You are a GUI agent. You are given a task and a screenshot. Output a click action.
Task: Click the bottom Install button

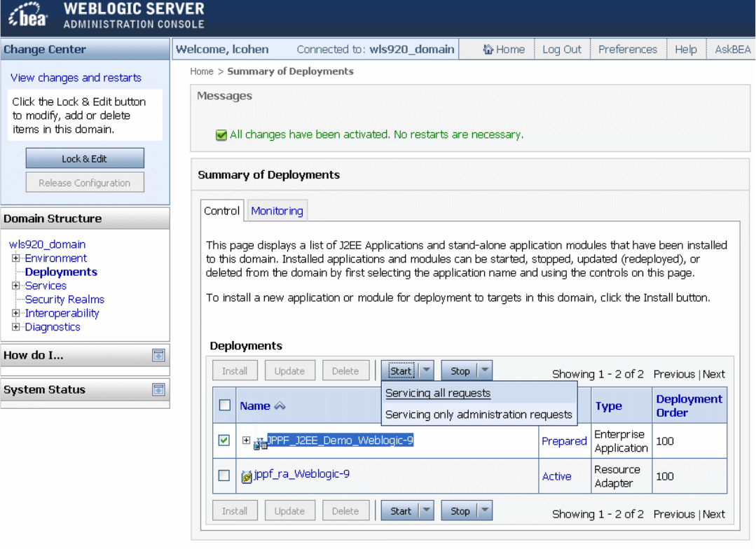click(x=235, y=510)
